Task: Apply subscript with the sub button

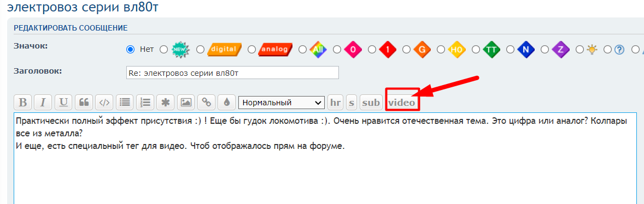Action: point(371,103)
